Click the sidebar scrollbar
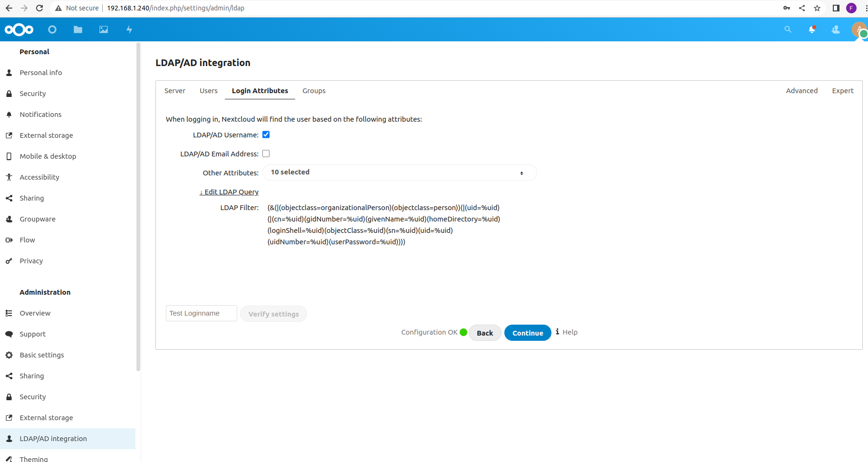 [138, 206]
